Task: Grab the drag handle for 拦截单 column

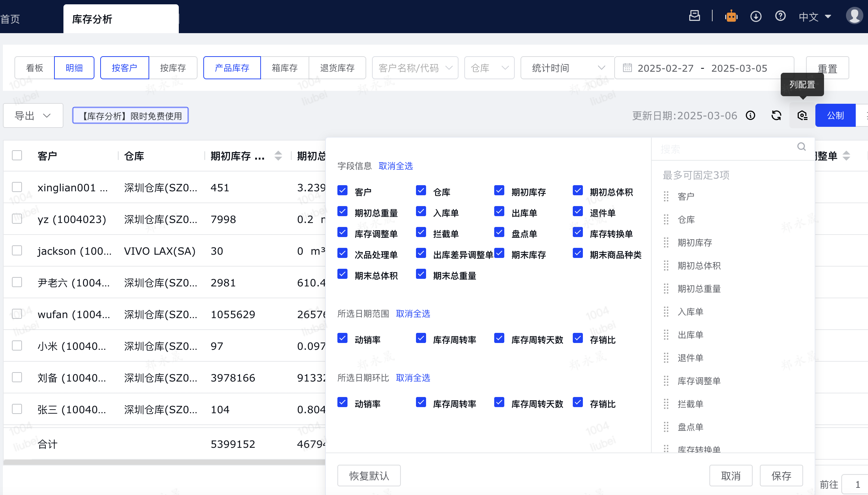Action: point(666,404)
